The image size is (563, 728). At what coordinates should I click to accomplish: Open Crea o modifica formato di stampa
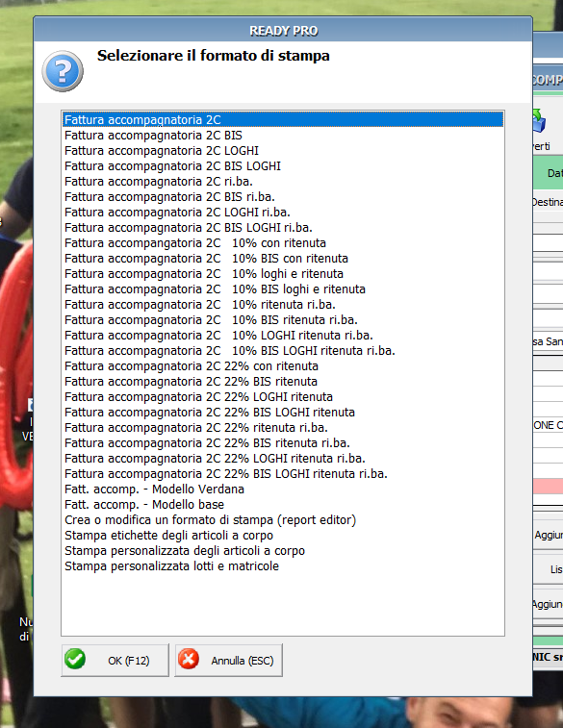coord(283,519)
